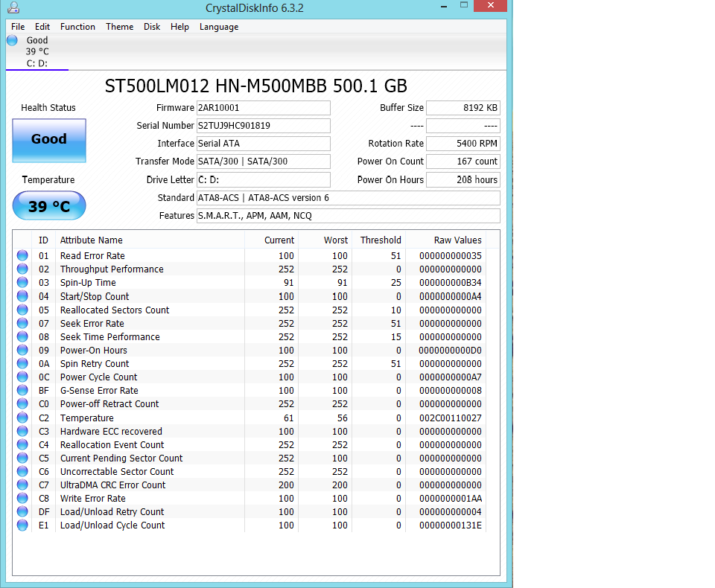Click the Firmware field 2AR10001
Screen dimensions: 715x588
point(264,108)
